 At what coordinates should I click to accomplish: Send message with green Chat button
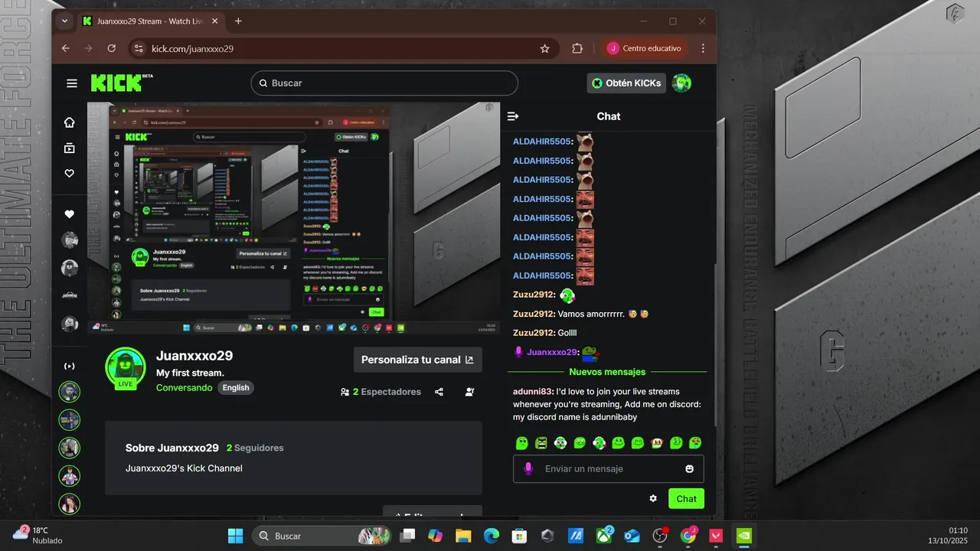coord(686,498)
